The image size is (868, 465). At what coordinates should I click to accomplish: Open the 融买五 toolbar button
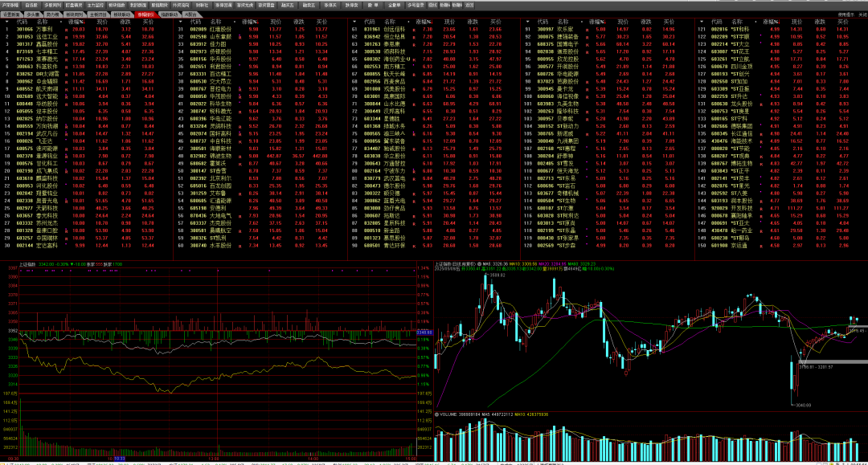287,5
